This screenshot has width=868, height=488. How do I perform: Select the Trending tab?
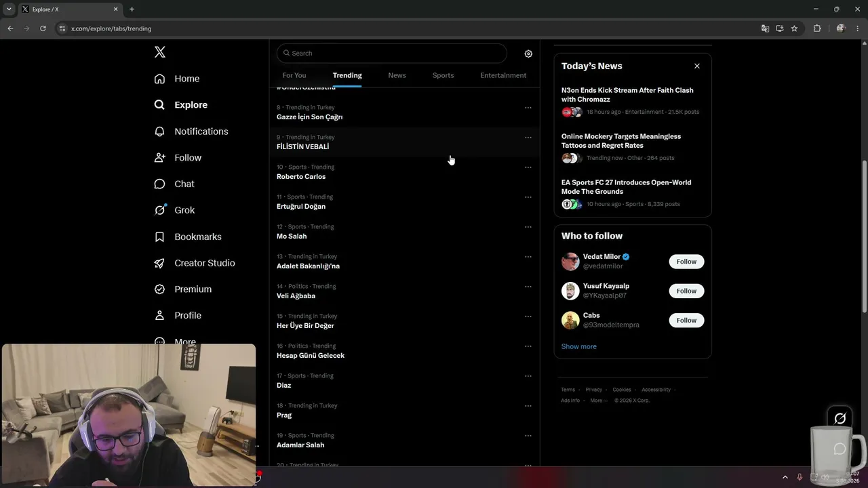347,75
